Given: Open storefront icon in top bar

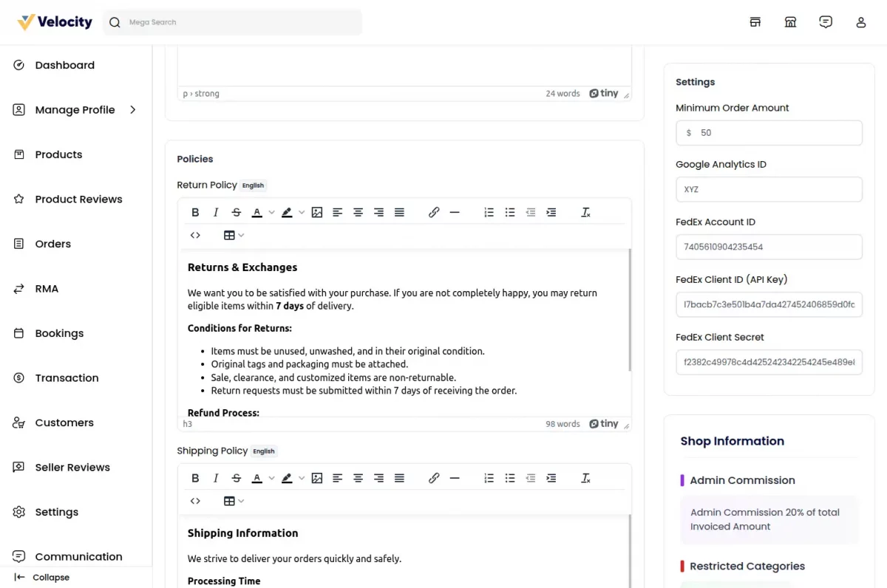Looking at the screenshot, I should pos(755,22).
